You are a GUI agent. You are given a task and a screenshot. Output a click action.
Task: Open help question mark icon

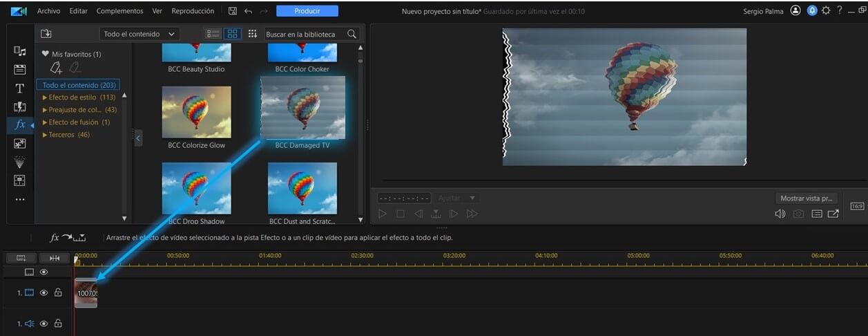(x=840, y=10)
